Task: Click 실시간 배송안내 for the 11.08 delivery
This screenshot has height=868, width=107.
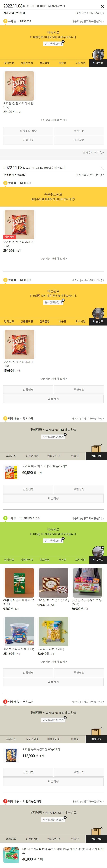Action: click(x=53, y=43)
